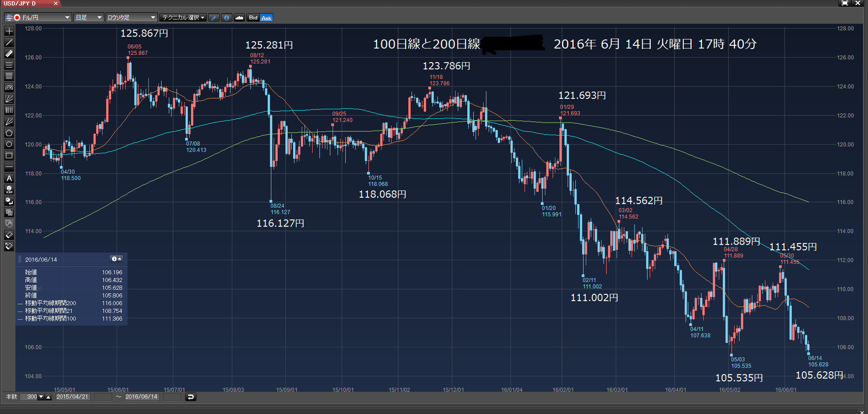Click the 移動平均線期間21 legend row
The width and height of the screenshot is (868, 414).
pos(70,311)
